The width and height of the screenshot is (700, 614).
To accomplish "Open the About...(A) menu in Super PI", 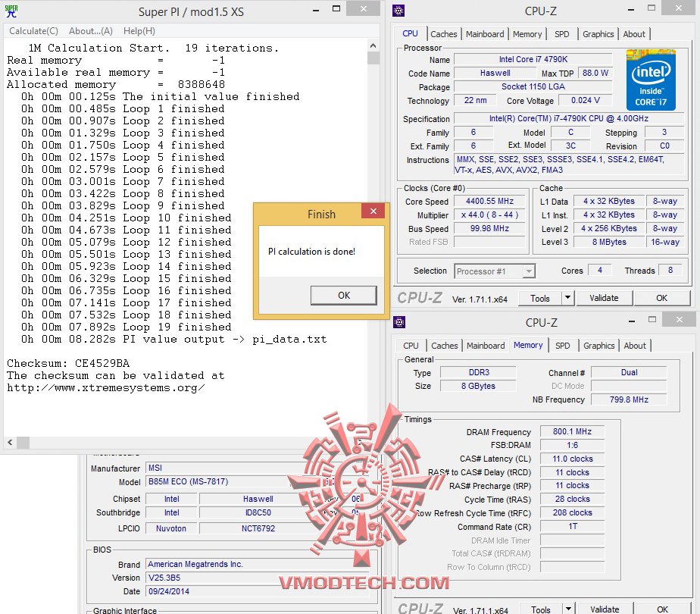I will [x=91, y=31].
